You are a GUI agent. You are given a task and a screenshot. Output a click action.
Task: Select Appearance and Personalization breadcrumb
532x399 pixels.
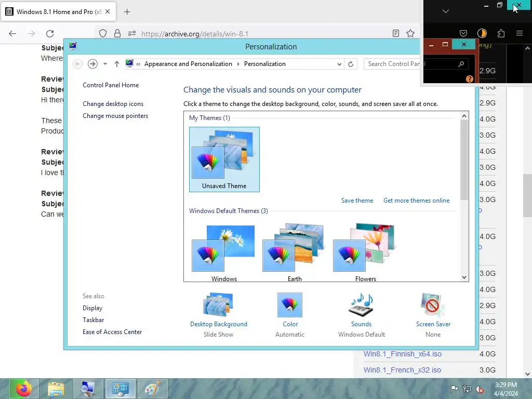coord(188,64)
